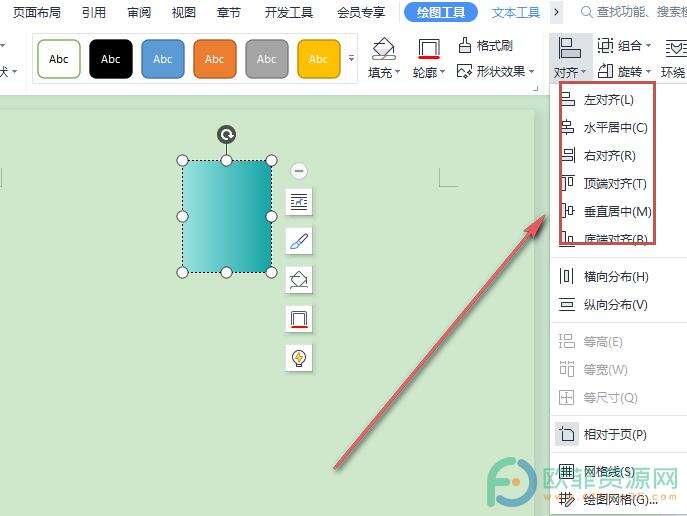
Task: Open the 会员专享 tab
Action: 361,12
